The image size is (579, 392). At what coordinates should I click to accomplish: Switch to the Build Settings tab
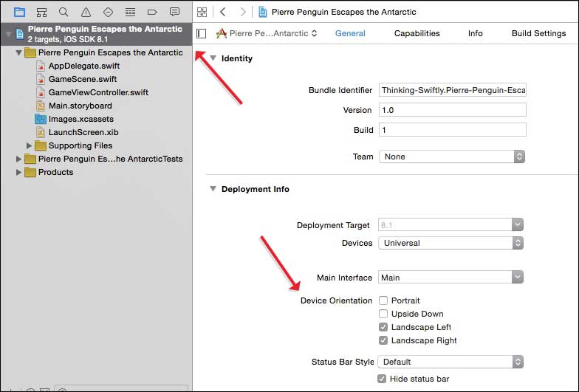[x=538, y=33]
